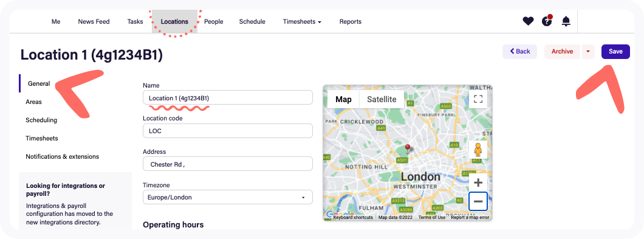Select the Locations tab

pos(174,22)
